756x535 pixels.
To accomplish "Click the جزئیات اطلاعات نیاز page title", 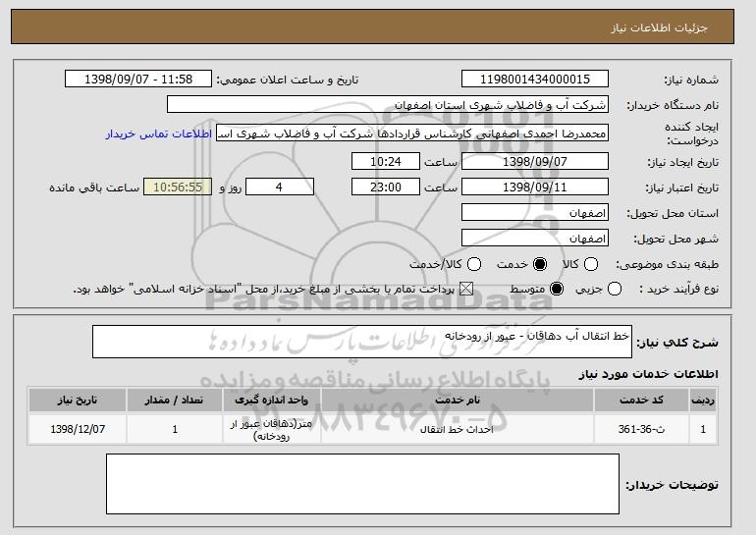I will tap(659, 27).
